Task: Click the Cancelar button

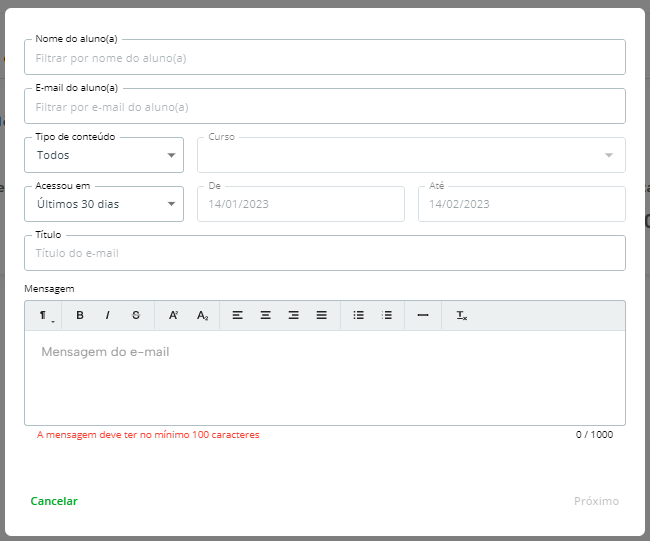Action: 54,501
